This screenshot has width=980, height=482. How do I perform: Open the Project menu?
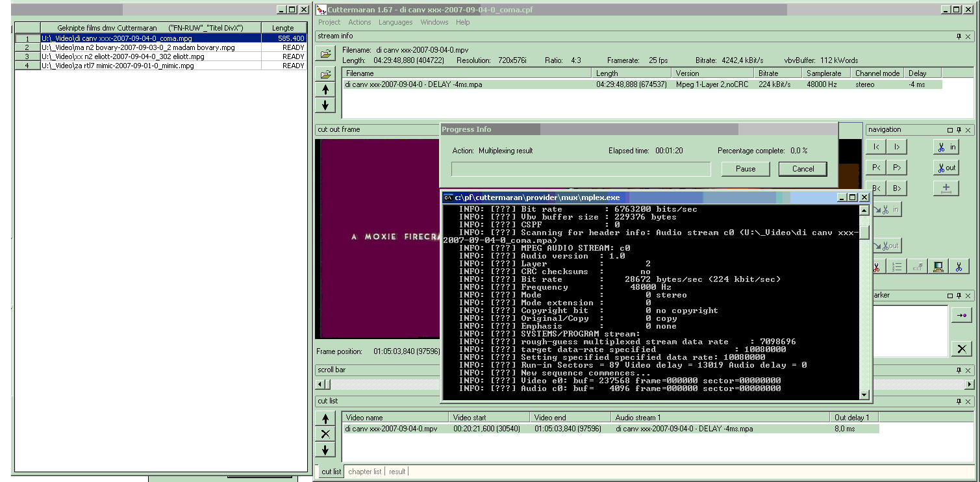(329, 22)
